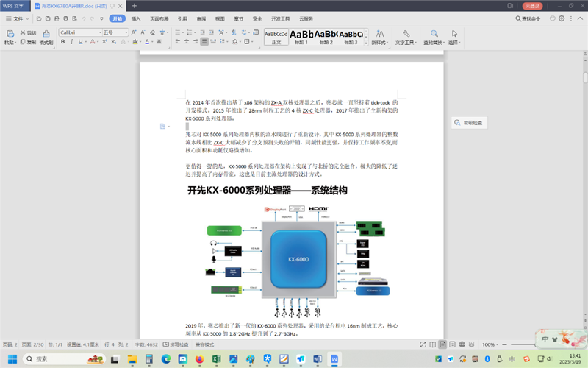Click the Clear Formatting eraser icon

tap(153, 32)
